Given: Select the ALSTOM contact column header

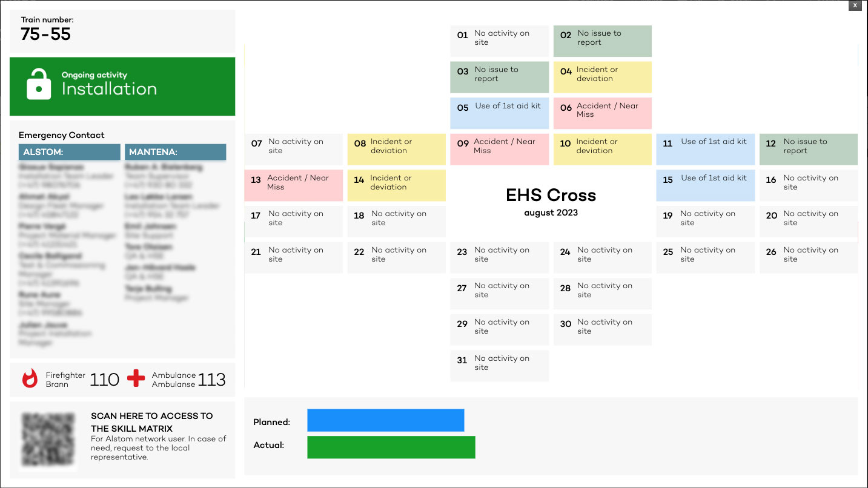Looking at the screenshot, I should (x=69, y=152).
